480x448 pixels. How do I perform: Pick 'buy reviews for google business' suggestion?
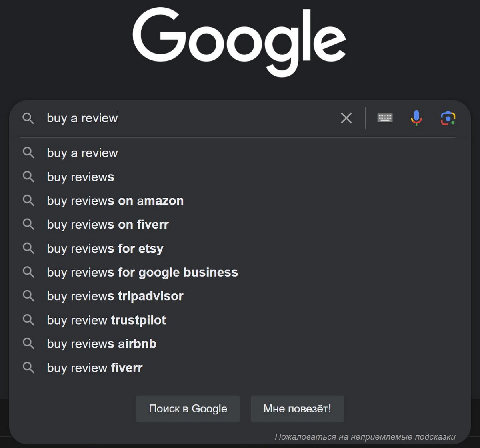tap(142, 272)
